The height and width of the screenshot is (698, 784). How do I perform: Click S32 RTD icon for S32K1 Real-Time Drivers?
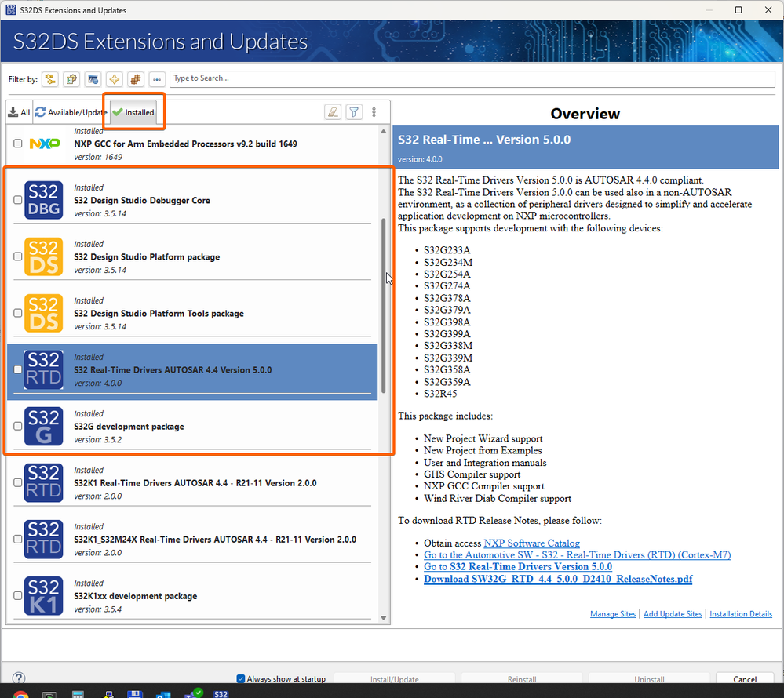click(x=43, y=482)
